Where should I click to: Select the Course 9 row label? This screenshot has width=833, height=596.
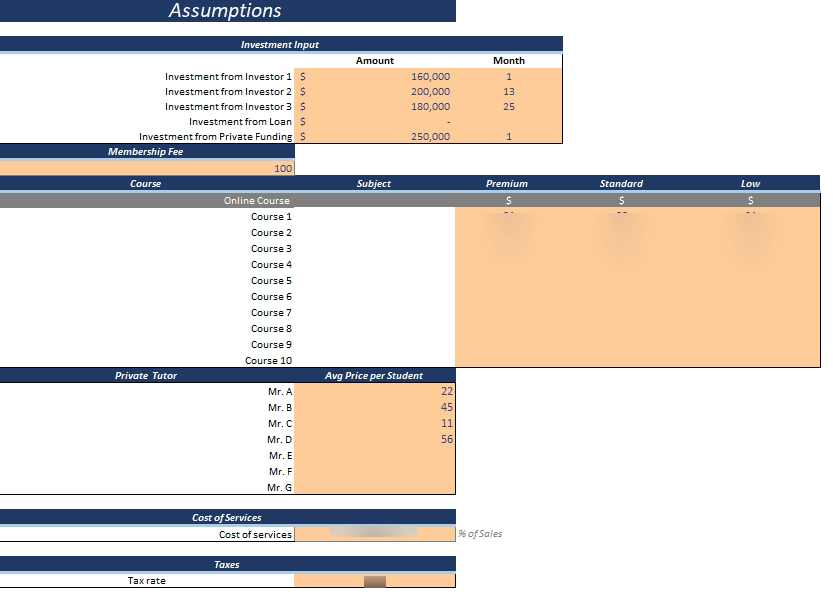click(271, 344)
